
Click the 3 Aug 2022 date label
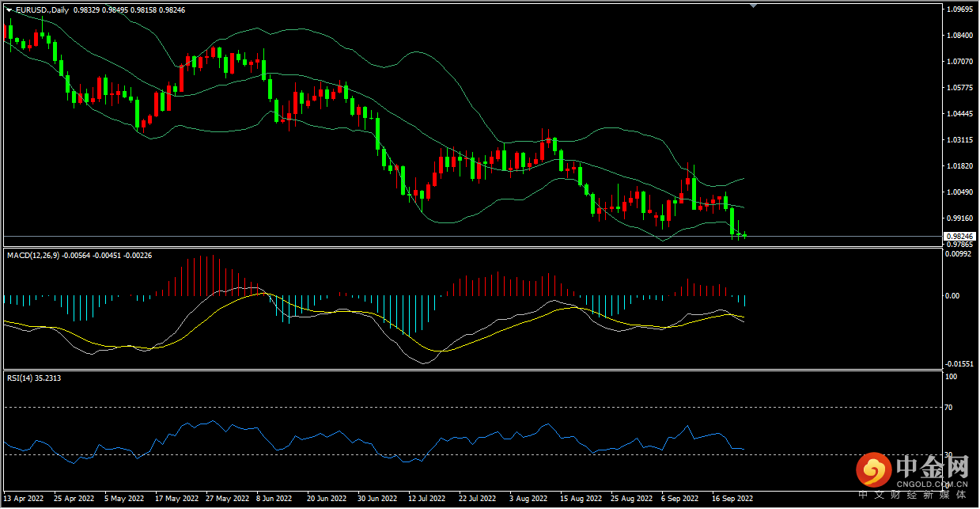click(528, 499)
